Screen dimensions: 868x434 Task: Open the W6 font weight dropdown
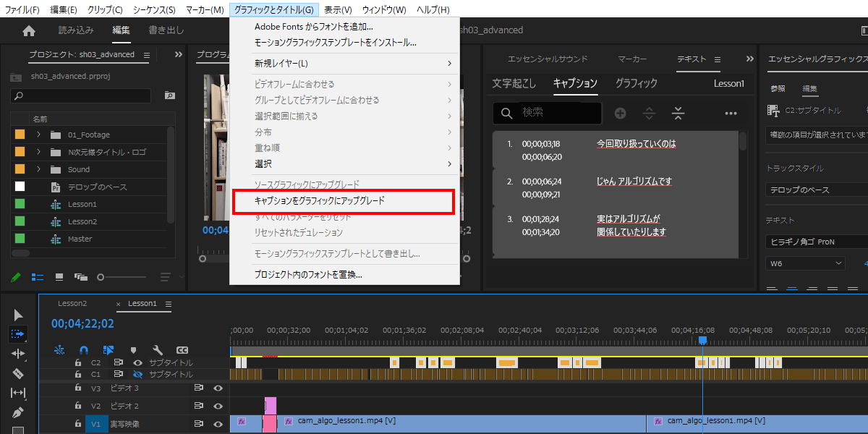pos(805,263)
